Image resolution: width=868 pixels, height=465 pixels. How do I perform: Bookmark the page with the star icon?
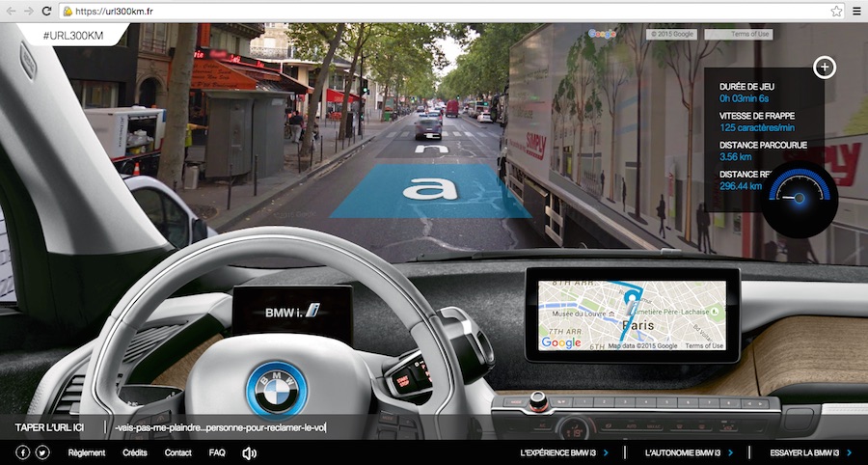pyautogui.click(x=836, y=11)
